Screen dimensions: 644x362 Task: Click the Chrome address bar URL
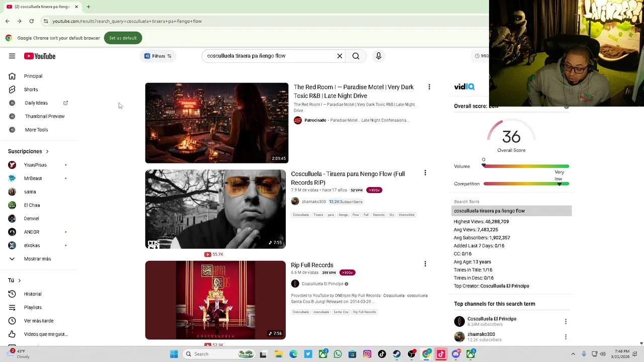127,21
